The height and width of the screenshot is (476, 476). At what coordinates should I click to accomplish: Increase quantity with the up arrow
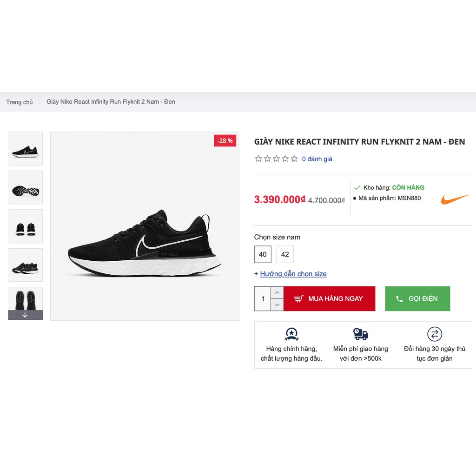[x=277, y=293]
